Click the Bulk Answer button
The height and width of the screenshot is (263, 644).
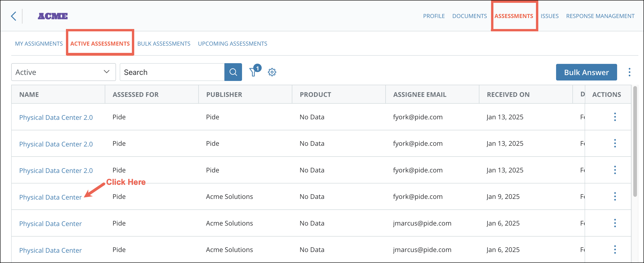[586, 72]
